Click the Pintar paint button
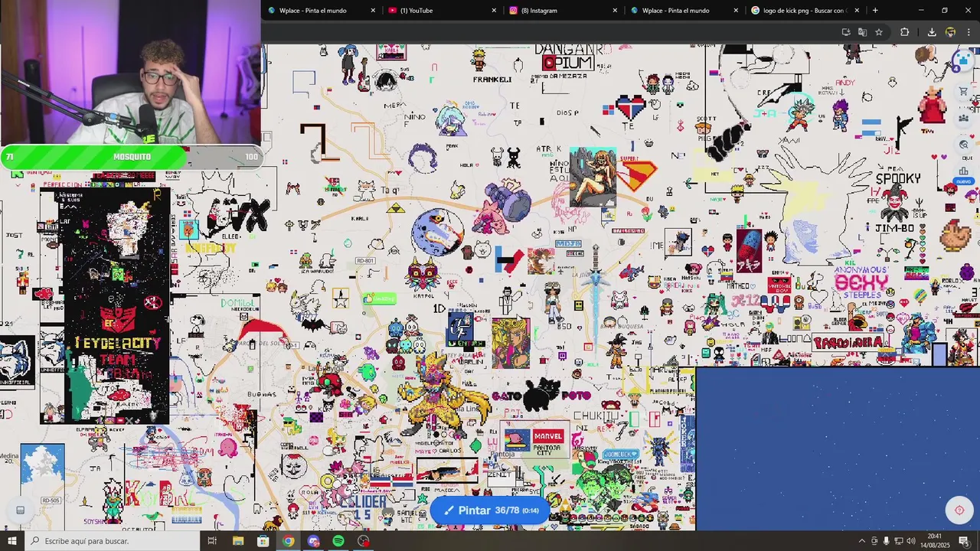This screenshot has width=980, height=551. tap(490, 510)
